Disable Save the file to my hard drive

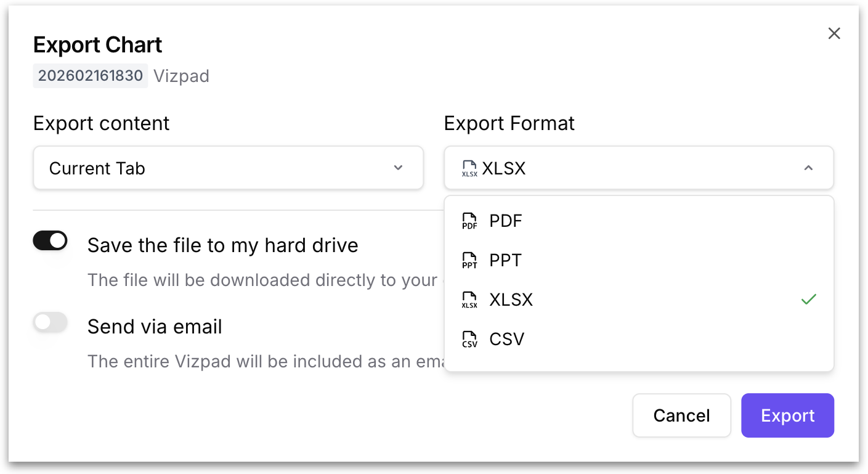pos(50,241)
